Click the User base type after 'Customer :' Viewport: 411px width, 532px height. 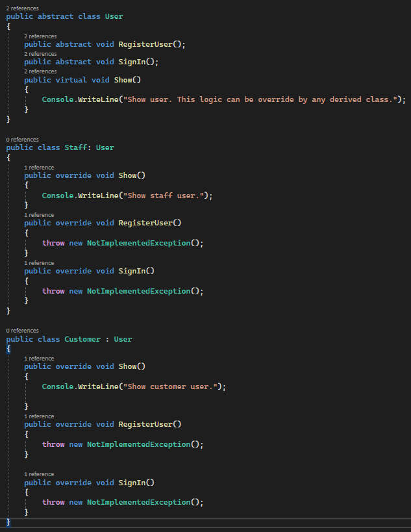[123, 339]
